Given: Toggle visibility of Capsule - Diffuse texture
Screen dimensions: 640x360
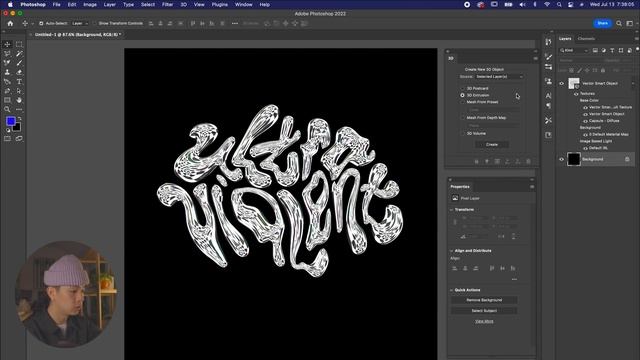Looking at the screenshot, I should (x=585, y=121).
